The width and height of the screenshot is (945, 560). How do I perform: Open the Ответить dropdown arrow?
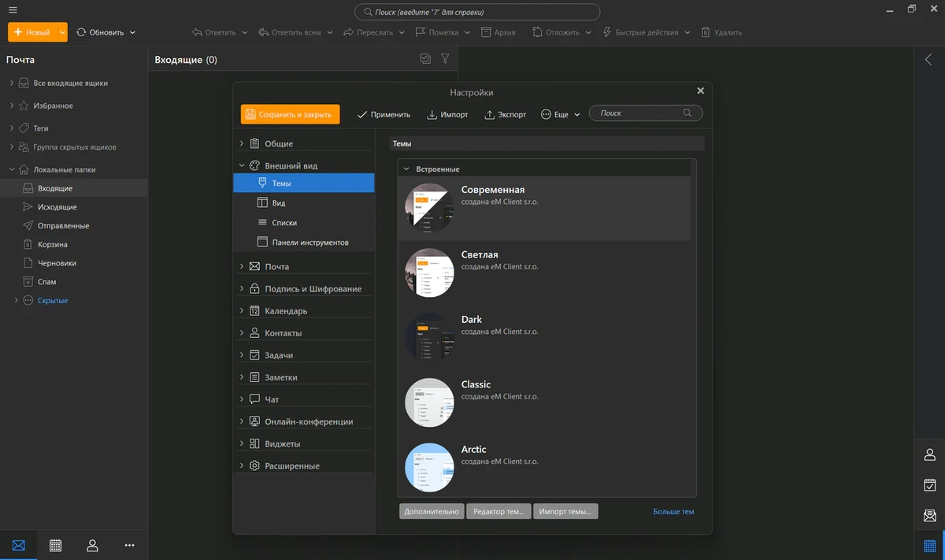[x=244, y=32]
